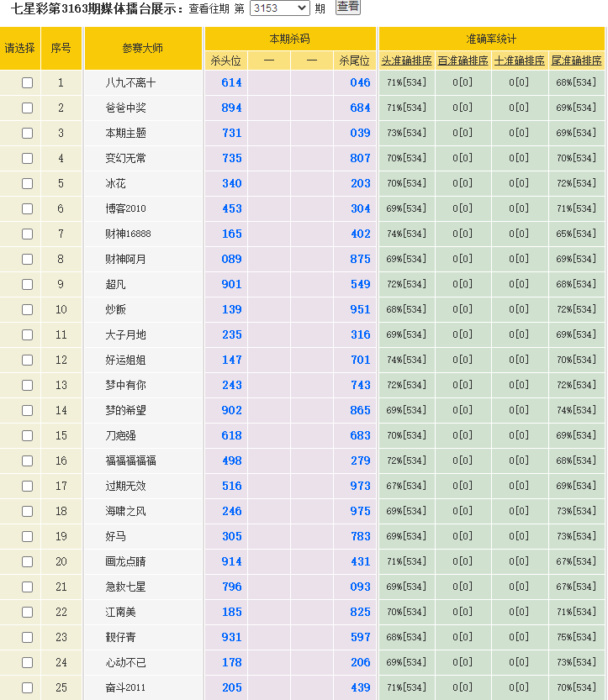Click the 查看 button
This screenshot has width=608, height=700.
(x=347, y=7)
